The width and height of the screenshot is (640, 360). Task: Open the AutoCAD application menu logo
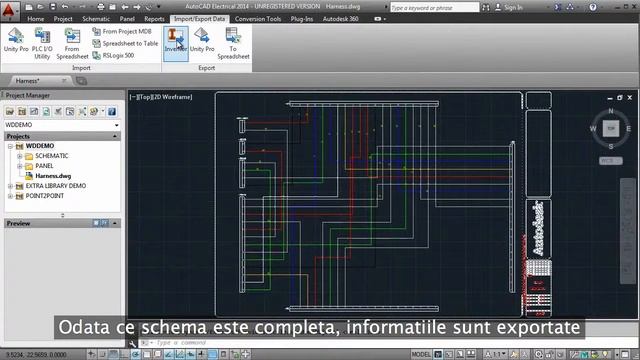click(9, 10)
